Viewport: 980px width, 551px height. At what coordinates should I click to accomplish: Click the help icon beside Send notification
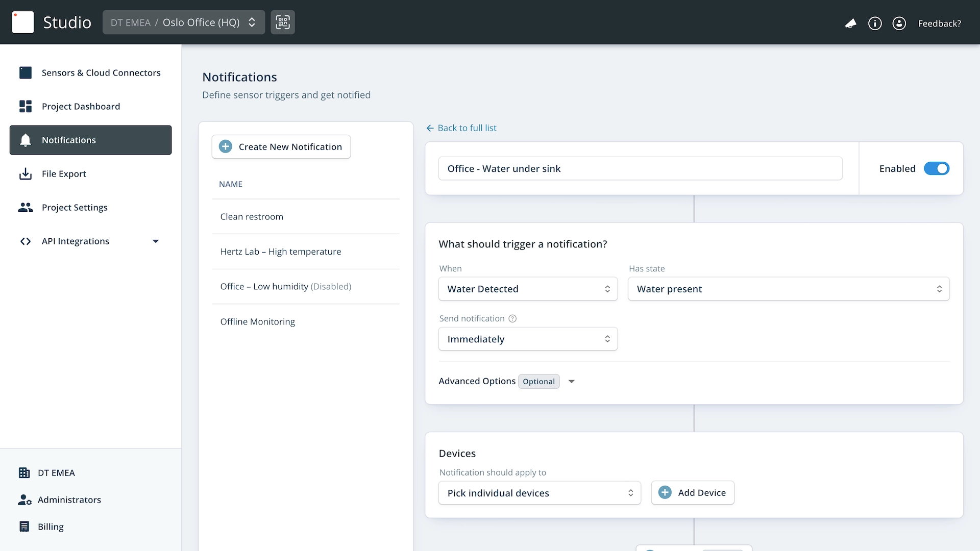click(x=512, y=318)
